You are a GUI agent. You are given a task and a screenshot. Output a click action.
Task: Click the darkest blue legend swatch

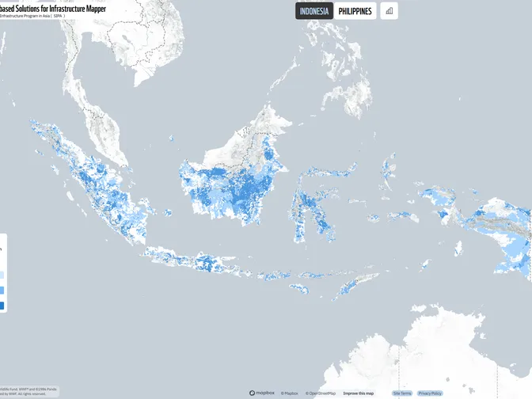tap(2, 306)
